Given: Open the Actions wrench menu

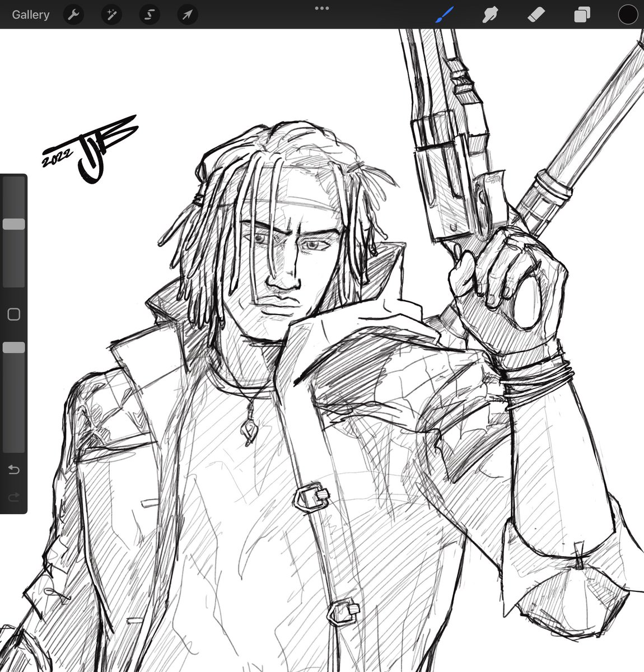Looking at the screenshot, I should [73, 15].
